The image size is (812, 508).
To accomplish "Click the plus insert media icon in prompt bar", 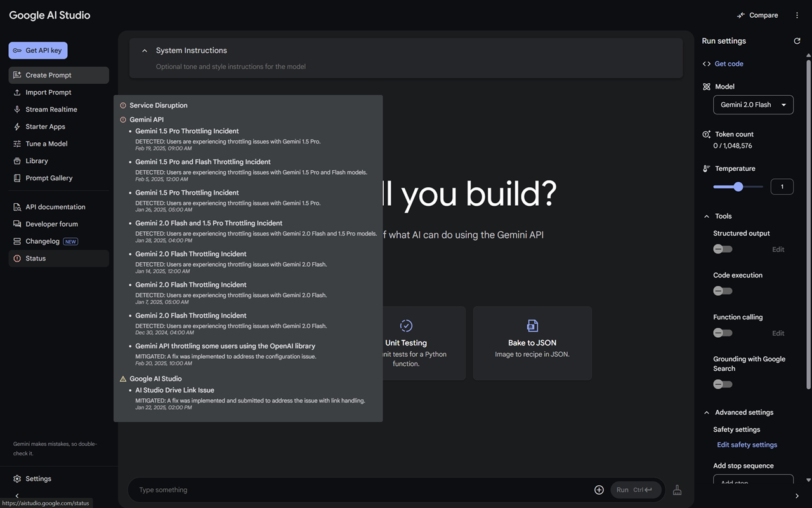I will (x=599, y=490).
